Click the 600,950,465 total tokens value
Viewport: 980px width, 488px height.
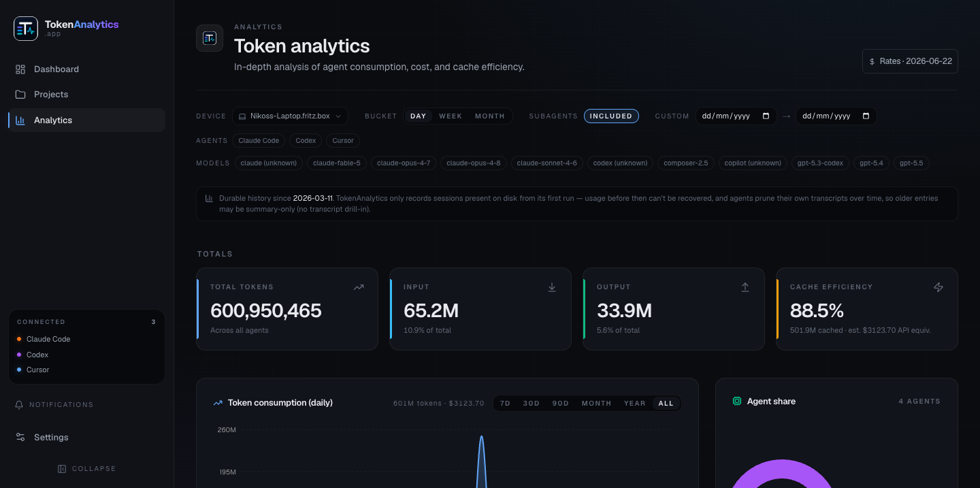tap(266, 311)
